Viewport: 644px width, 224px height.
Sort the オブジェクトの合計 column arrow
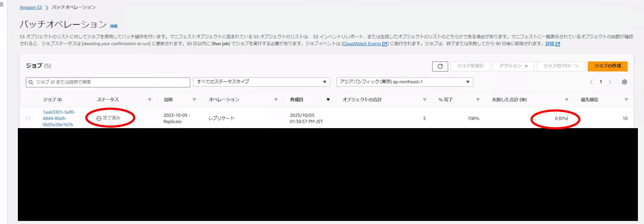(x=425, y=100)
